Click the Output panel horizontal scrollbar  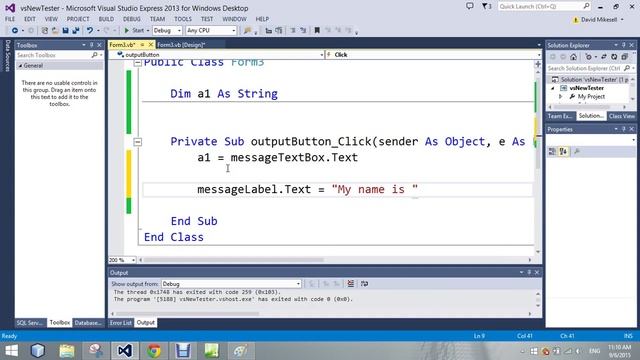[321, 314]
